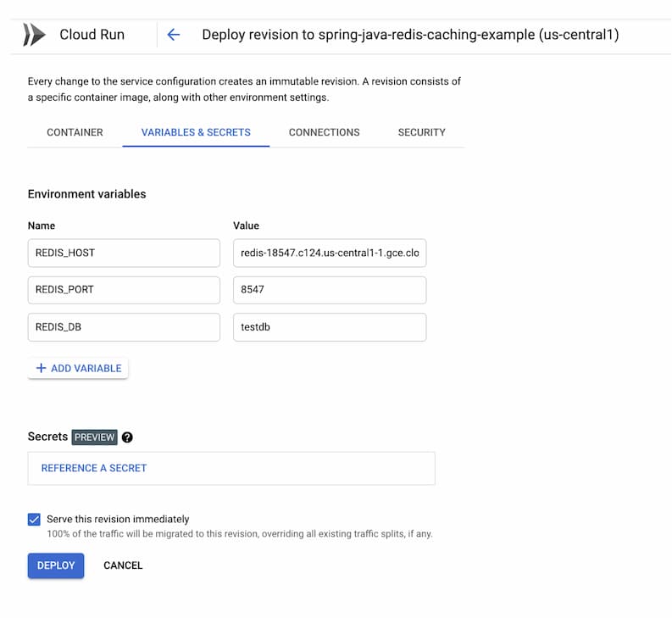Uncheck Serve this revision immediately
Screen dimensions: 672x618
pos(34,520)
